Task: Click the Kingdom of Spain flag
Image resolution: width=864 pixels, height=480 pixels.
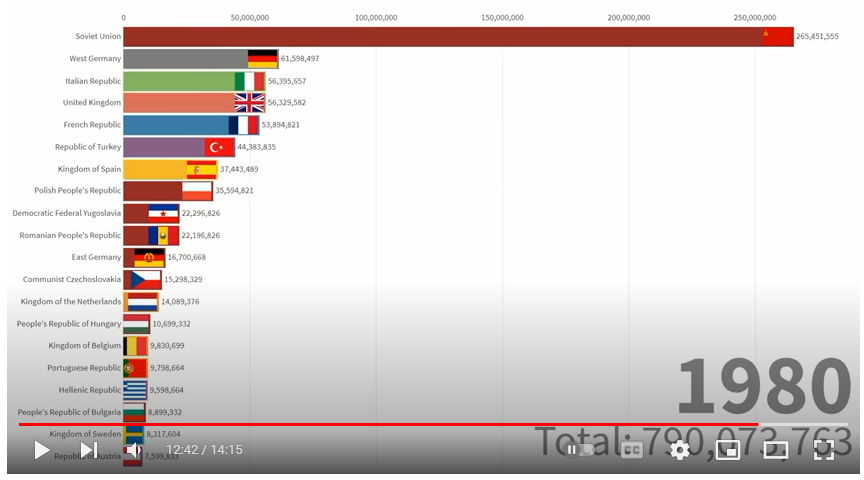Action: [x=201, y=169]
